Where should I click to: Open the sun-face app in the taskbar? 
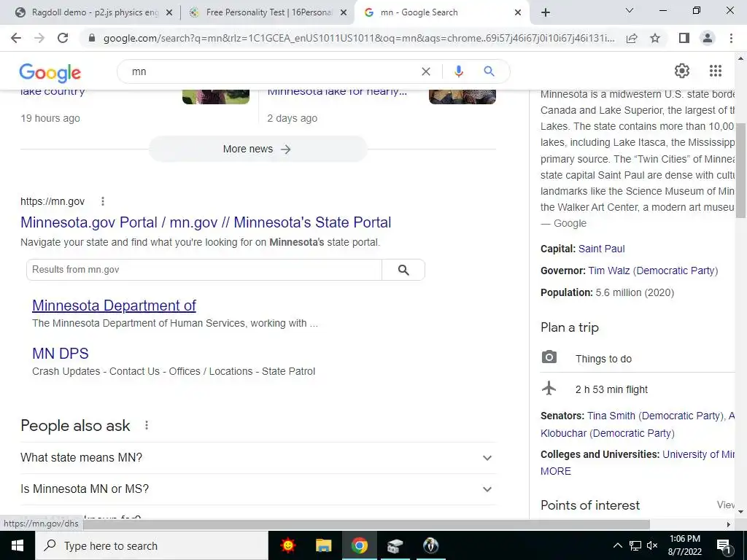[x=287, y=545]
